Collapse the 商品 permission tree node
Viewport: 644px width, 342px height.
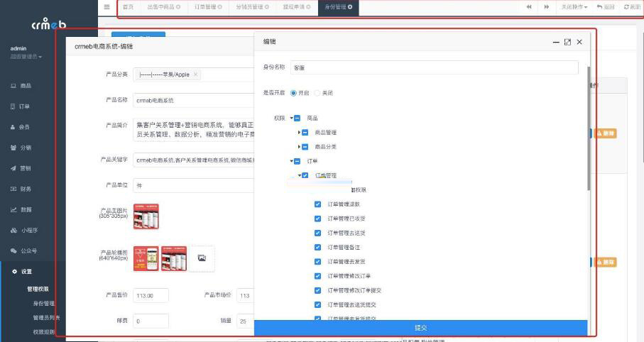292,118
